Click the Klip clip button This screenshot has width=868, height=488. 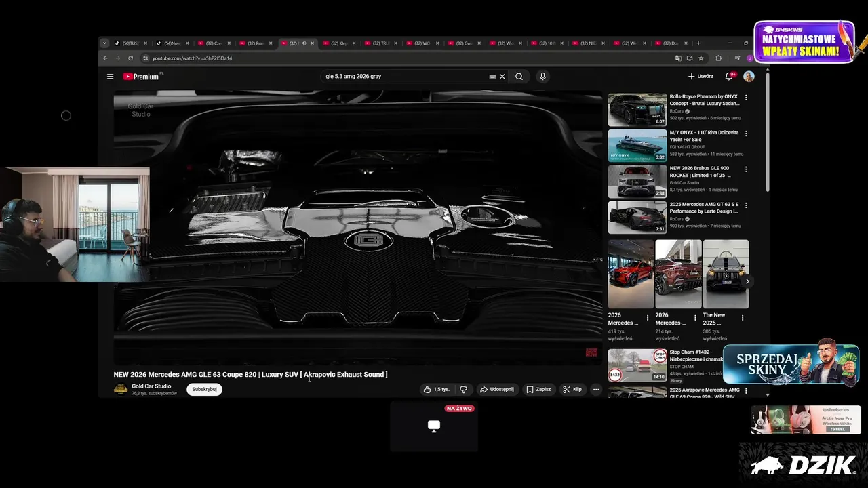point(573,389)
